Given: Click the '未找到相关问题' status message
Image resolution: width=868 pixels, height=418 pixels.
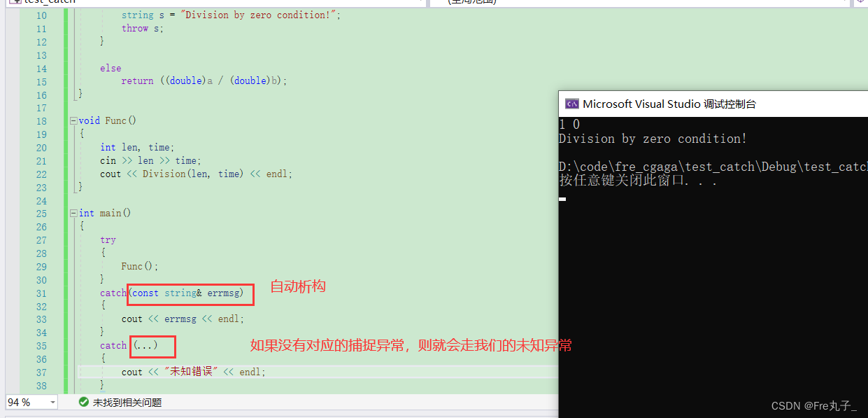Looking at the screenshot, I should coord(127,403).
